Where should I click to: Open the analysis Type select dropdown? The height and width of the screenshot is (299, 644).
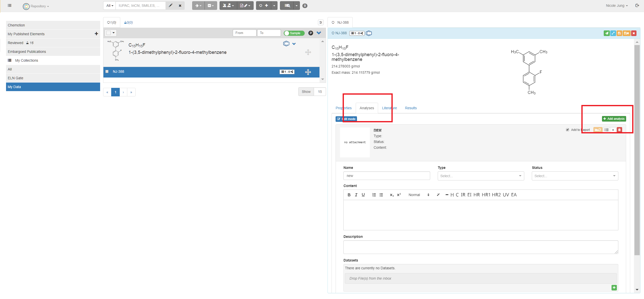481,176
